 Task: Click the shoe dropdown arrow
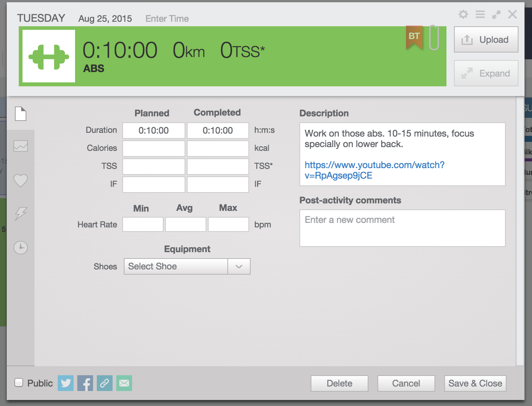click(239, 266)
